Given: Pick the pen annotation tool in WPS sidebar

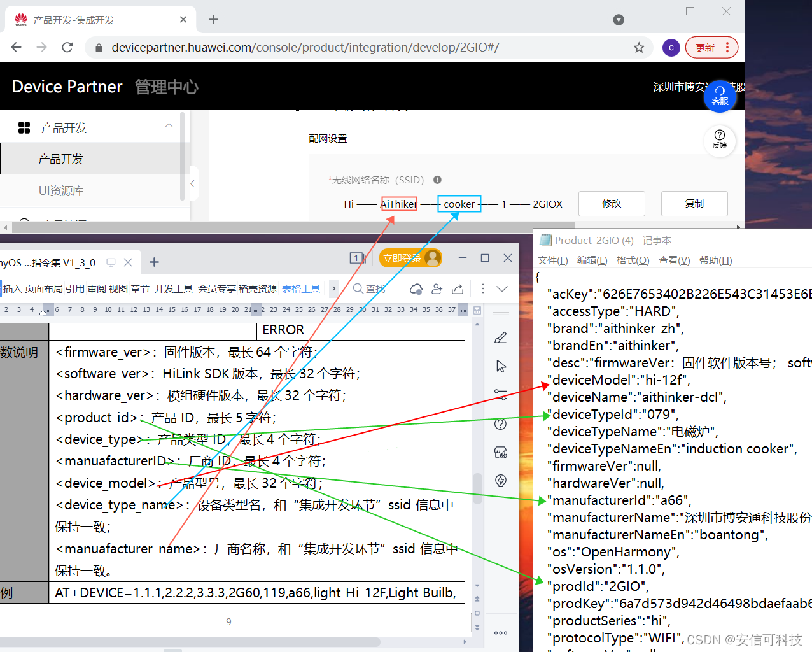Looking at the screenshot, I should coord(500,339).
